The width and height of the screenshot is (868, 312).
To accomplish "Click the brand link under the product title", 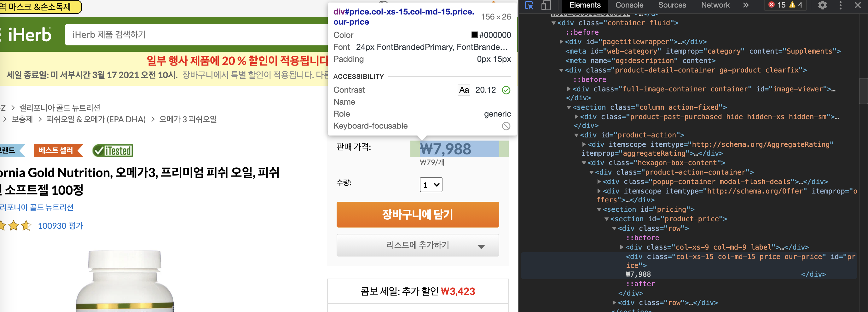I will tap(37, 208).
